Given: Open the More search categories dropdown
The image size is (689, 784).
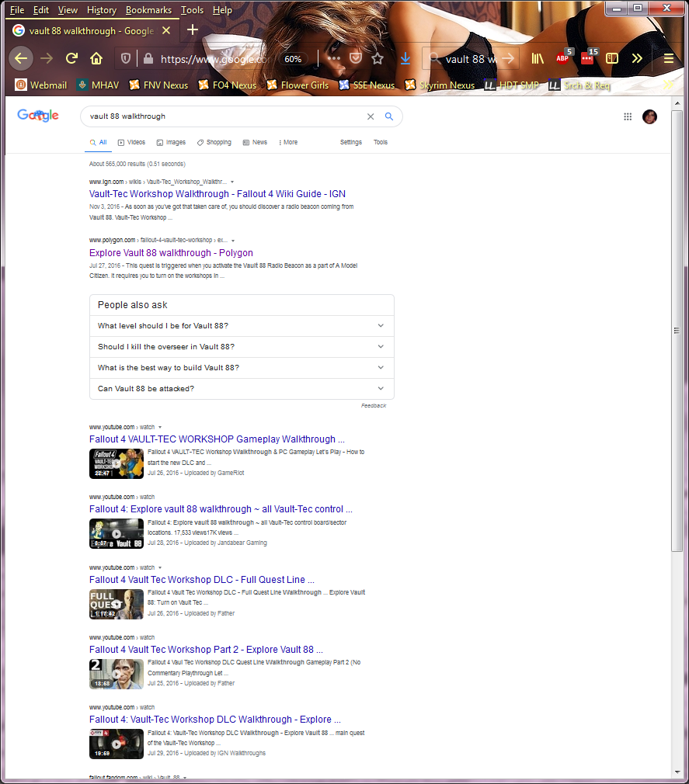Looking at the screenshot, I should 288,143.
